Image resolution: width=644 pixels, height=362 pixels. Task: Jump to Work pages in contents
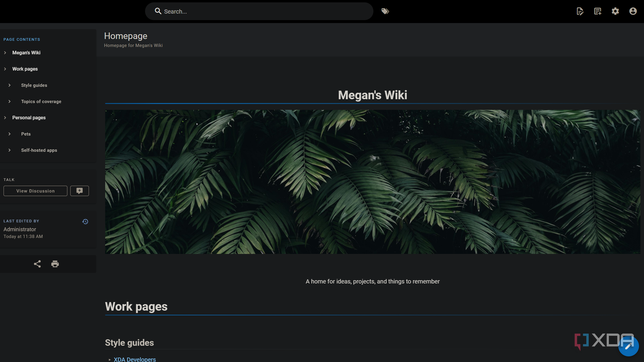(x=25, y=69)
